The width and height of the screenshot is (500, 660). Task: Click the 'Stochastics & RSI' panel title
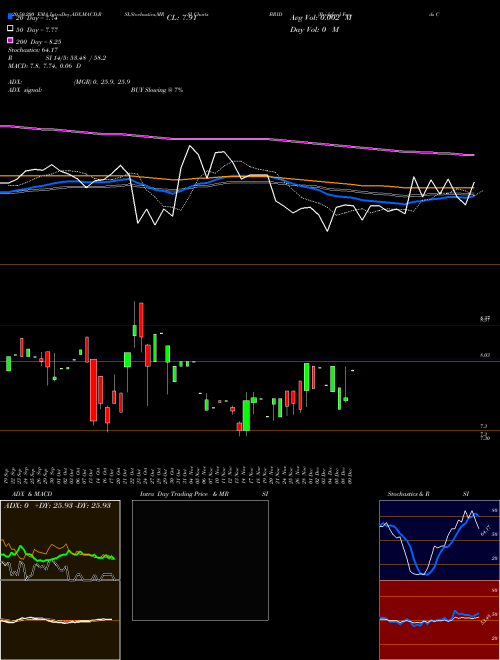(428, 494)
